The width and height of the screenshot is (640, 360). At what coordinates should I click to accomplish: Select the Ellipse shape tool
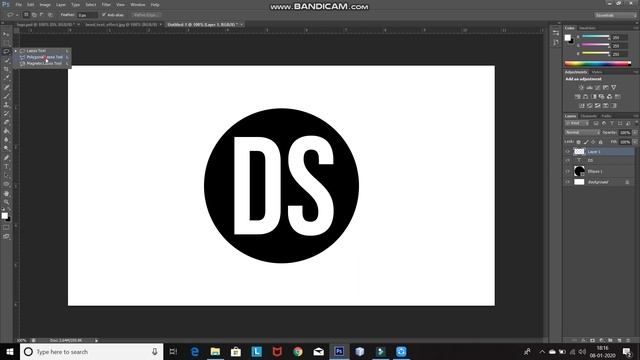[x=6, y=184]
